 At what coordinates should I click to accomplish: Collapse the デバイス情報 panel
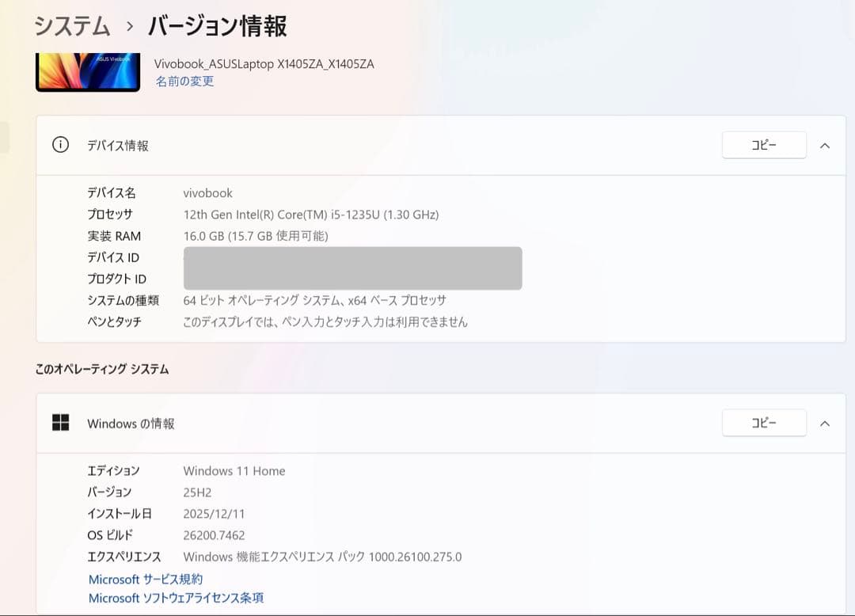pyautogui.click(x=825, y=145)
